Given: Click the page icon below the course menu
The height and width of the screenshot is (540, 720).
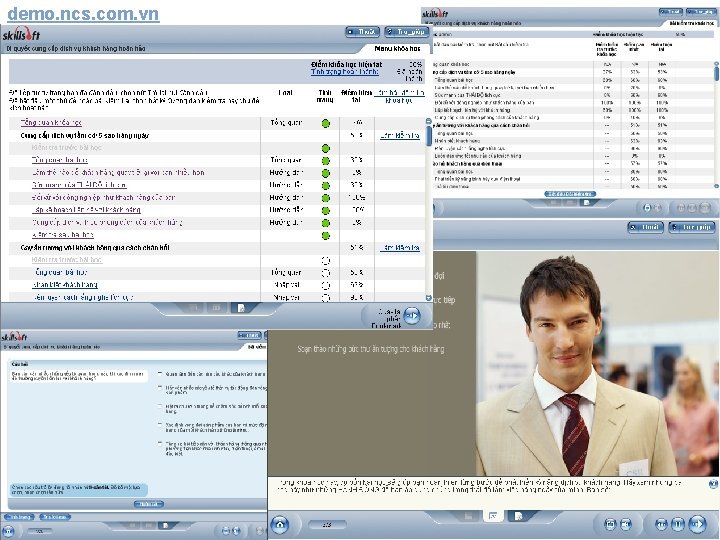Looking at the screenshot, I should tap(241, 308).
